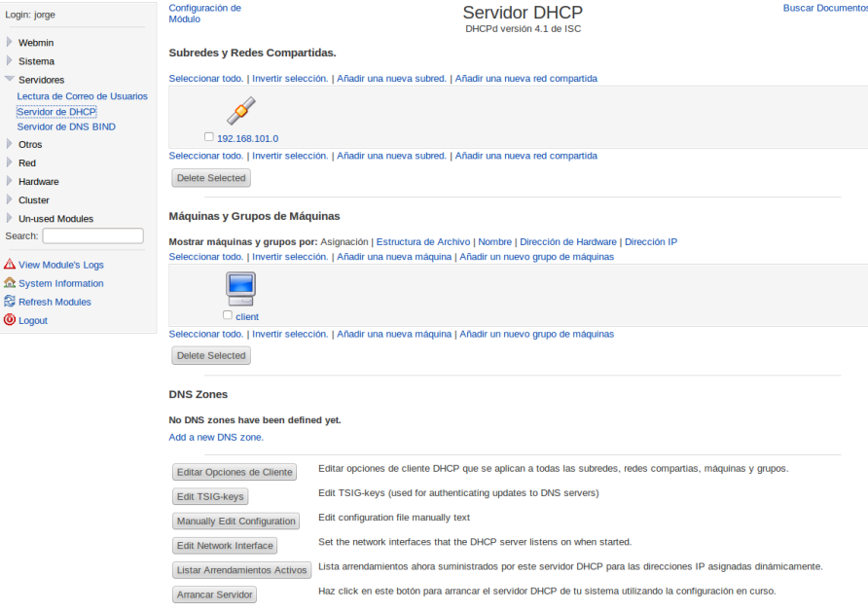Click the View Module's Logs warning icon
The width and height of the screenshot is (868, 612).
coord(8,265)
